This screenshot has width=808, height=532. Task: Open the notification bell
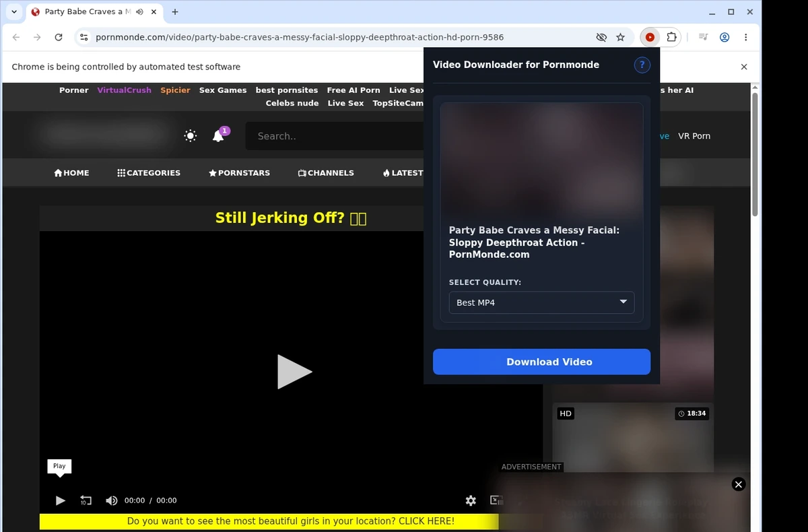(218, 136)
